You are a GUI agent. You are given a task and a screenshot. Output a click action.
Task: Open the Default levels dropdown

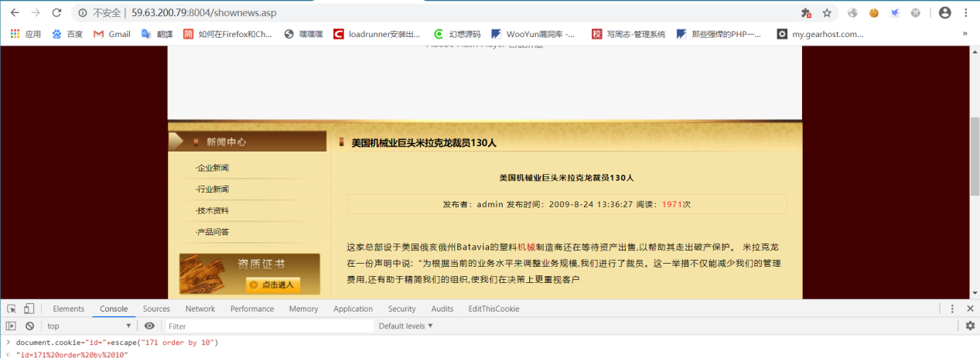coord(405,326)
